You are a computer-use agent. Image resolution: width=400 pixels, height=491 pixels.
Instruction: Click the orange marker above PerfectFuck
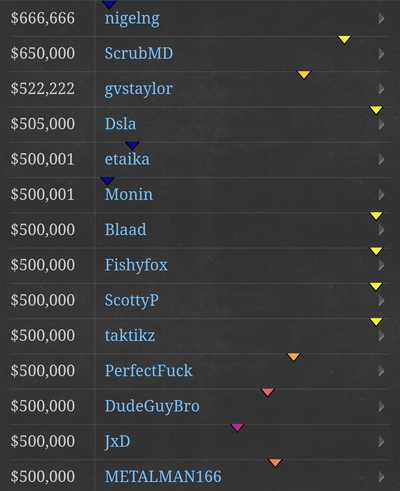pyautogui.click(x=293, y=357)
